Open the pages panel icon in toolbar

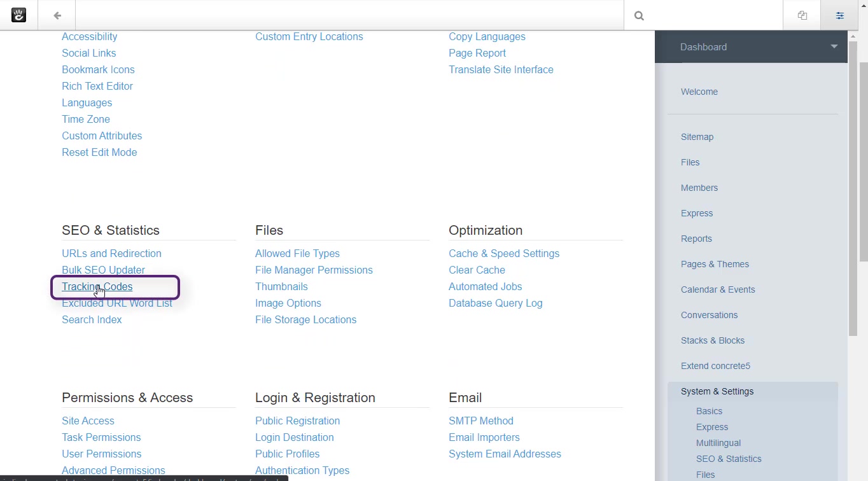(x=802, y=15)
